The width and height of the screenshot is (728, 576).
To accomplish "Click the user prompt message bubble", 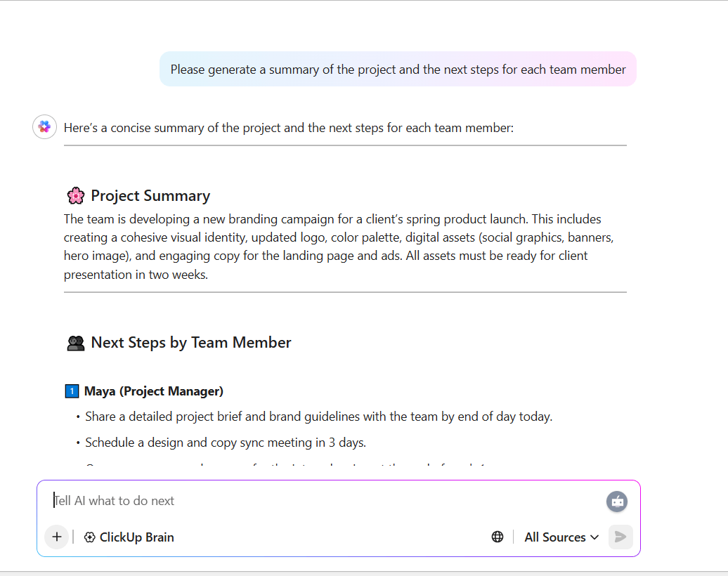I will [398, 70].
